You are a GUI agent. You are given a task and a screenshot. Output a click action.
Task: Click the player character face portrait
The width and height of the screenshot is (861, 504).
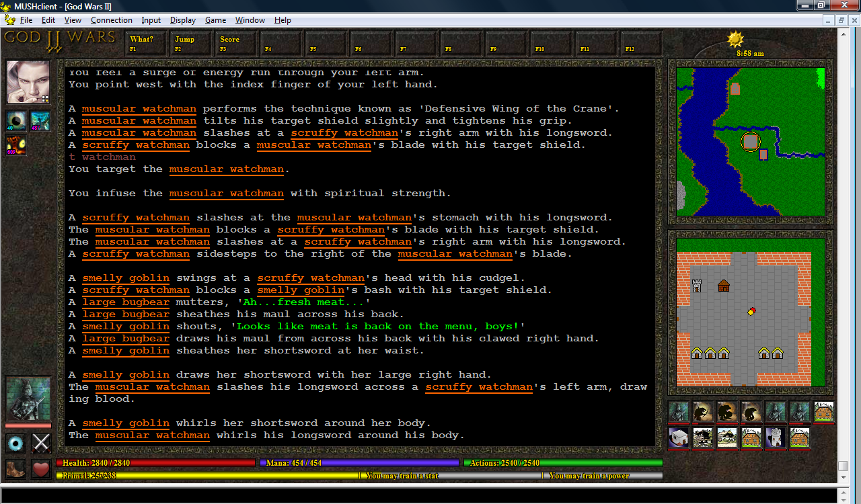(x=28, y=82)
